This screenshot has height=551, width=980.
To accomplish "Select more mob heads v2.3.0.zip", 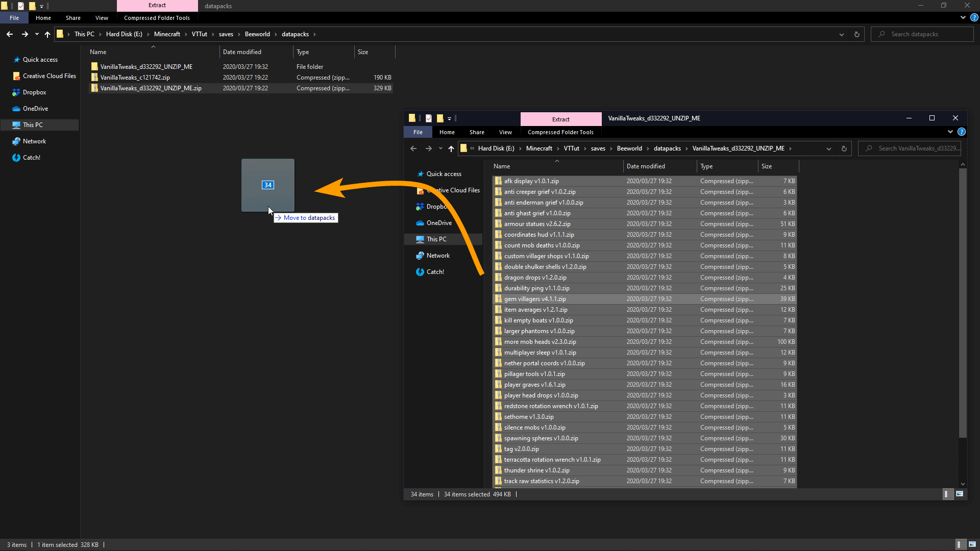I will point(644,342).
